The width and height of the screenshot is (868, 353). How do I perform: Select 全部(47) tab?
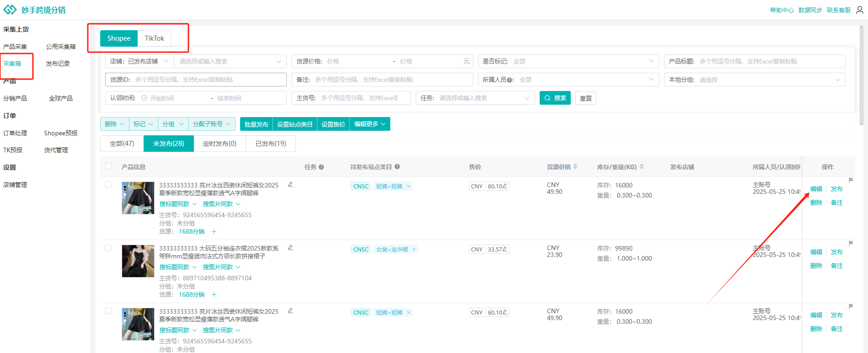click(x=122, y=144)
